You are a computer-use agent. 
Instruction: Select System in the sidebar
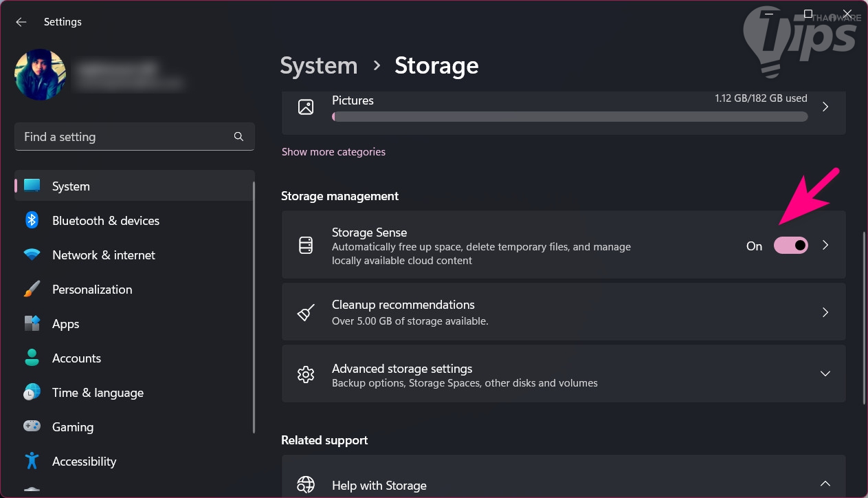(71, 186)
